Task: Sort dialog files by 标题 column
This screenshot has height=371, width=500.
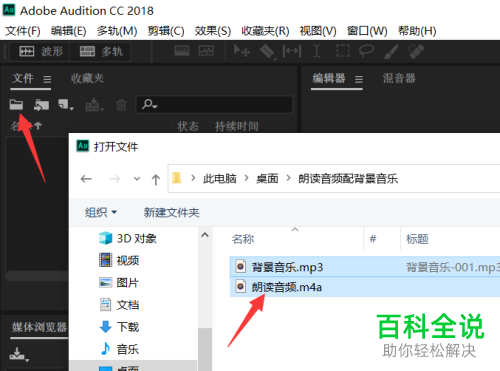Action: point(417,239)
